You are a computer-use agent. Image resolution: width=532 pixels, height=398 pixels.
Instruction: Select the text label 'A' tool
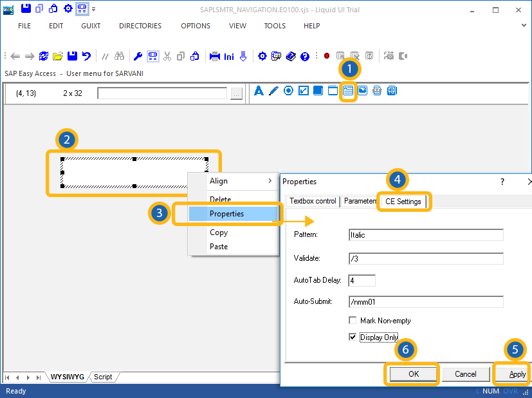coord(259,91)
